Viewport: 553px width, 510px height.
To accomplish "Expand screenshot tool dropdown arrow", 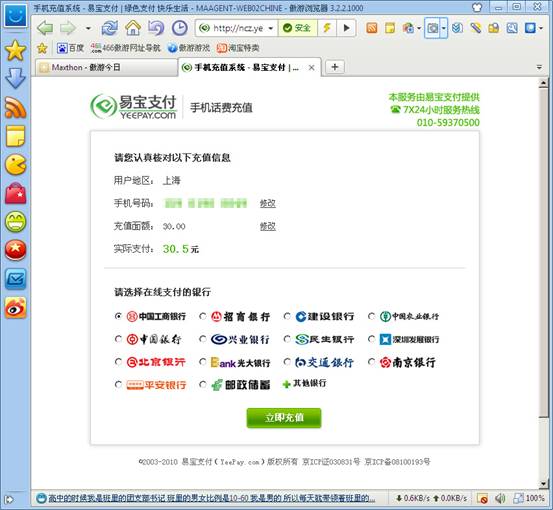I will tap(444, 28).
